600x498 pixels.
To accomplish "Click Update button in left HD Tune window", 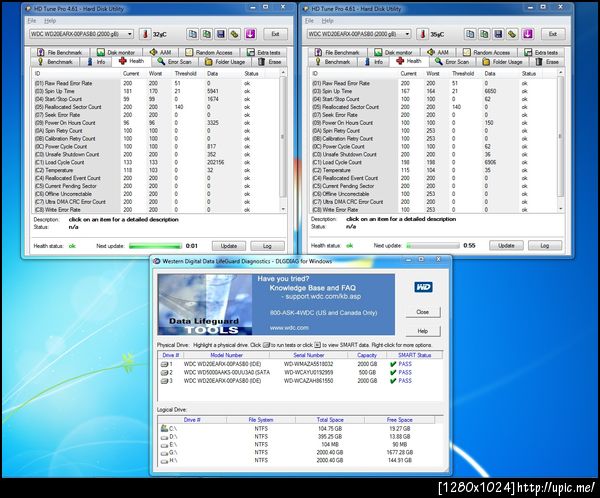I will coord(229,246).
